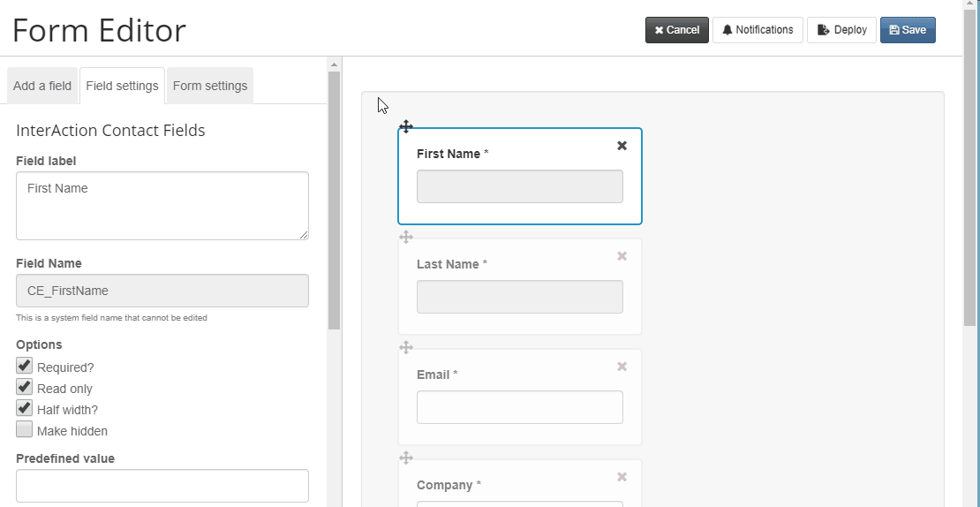980x507 pixels.
Task: Enable the Make hidden checkbox
Action: [x=25, y=429]
